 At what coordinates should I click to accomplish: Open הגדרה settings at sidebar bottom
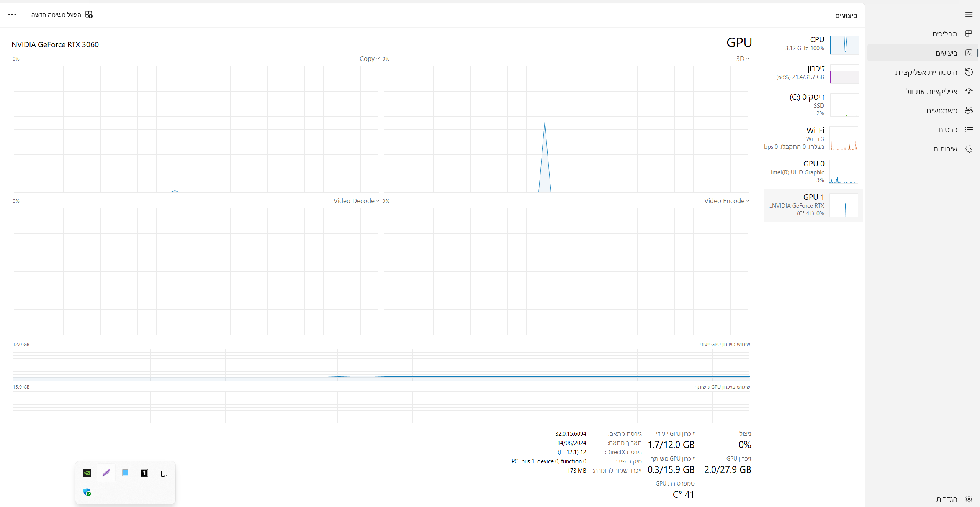[923, 499]
